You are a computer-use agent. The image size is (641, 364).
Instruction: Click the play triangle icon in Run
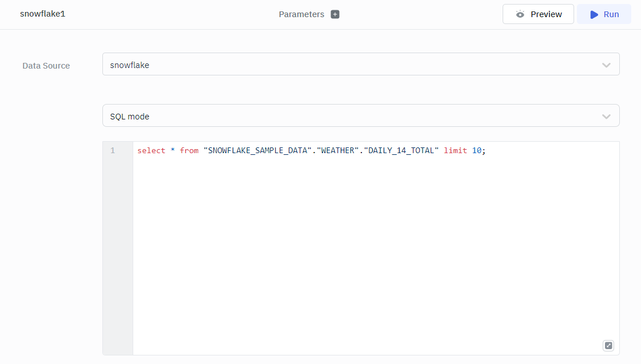(594, 14)
